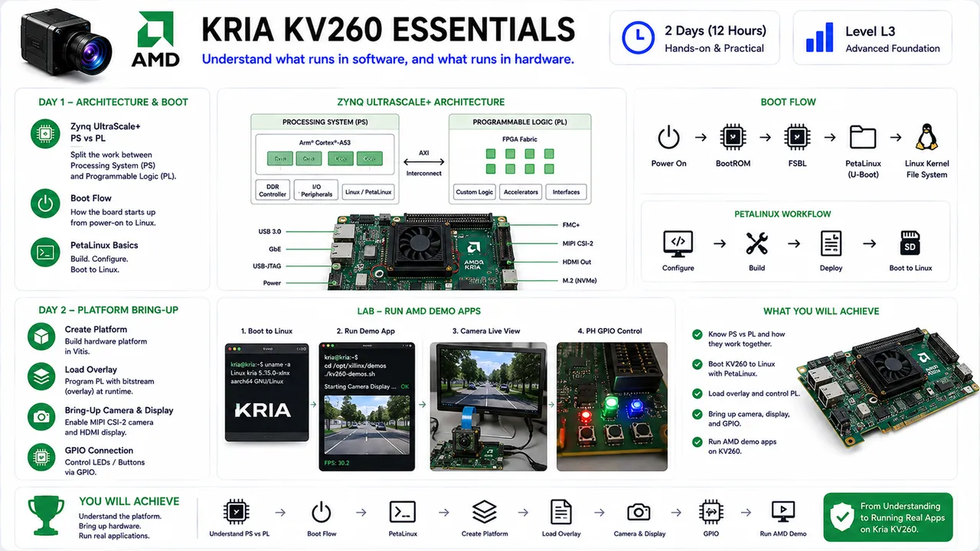Screen dimensions: 980x551
Task: Click the Load Overlay document icon in bottom strip
Action: coord(561,512)
